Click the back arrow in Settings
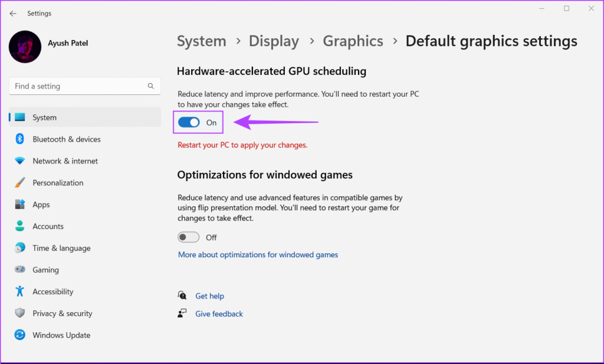Viewport: 604px width, 364px height. 13,14
